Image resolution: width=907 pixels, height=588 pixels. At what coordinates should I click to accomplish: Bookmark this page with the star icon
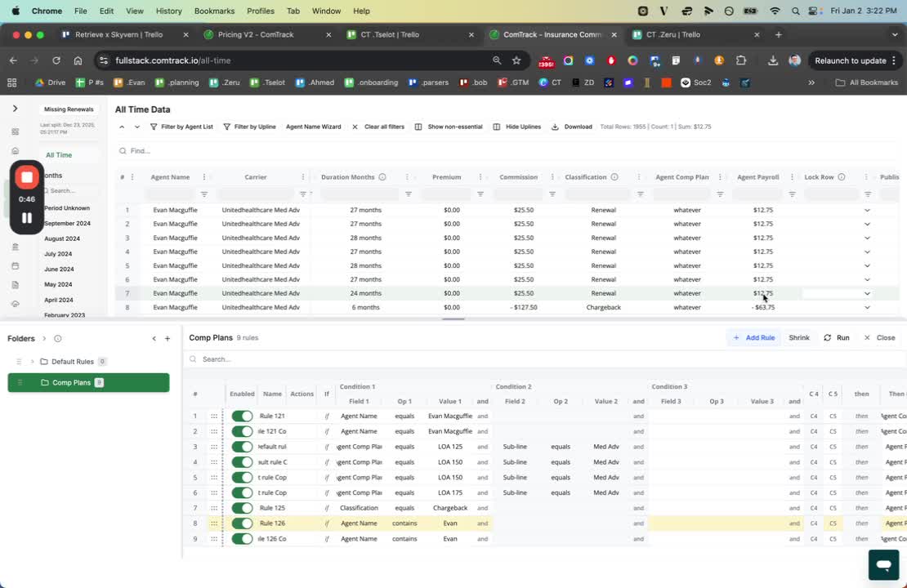516,60
